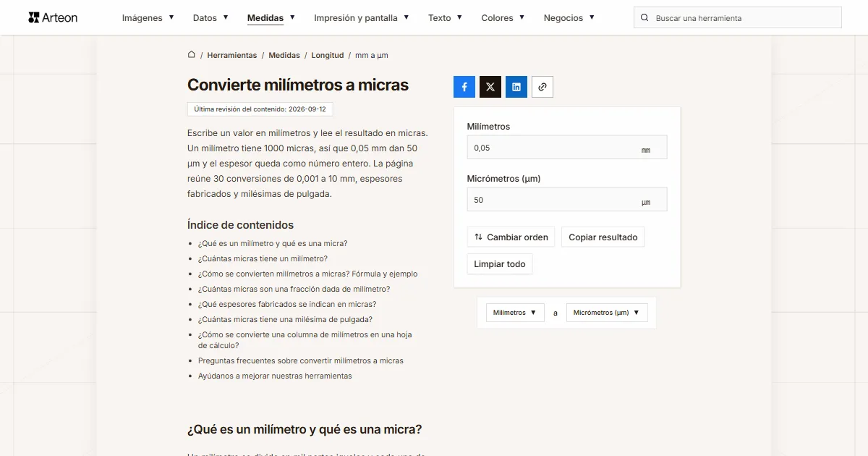Go to home via breadcrumb icon
The height and width of the screenshot is (456, 868).
pyautogui.click(x=192, y=54)
